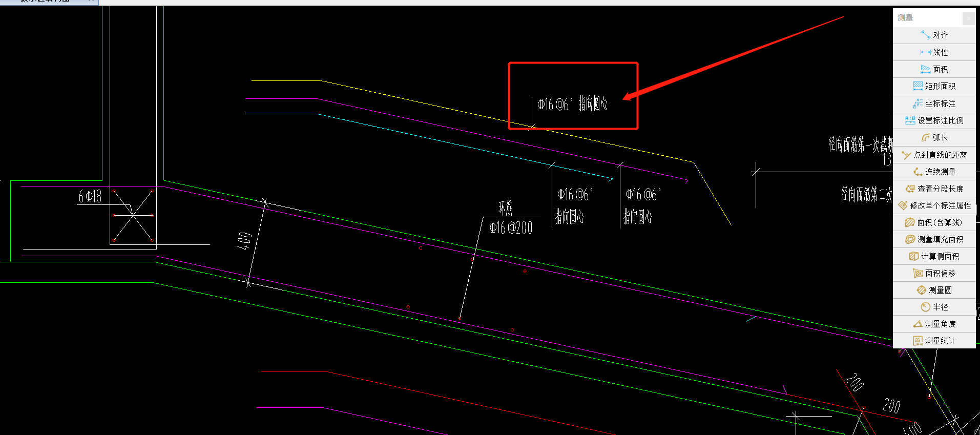This screenshot has height=435, width=980.
Task: Select the 6Φ18 rebar label in drawing
Action: pyautogui.click(x=90, y=197)
